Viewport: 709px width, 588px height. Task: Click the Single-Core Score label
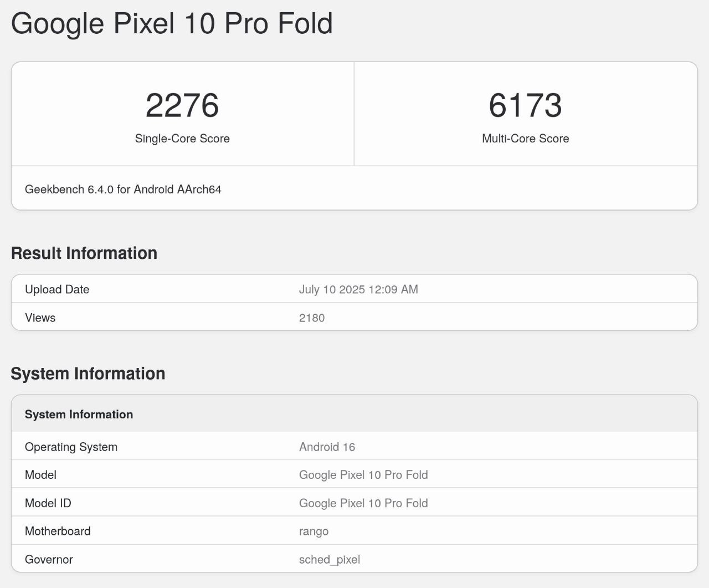pos(182,139)
